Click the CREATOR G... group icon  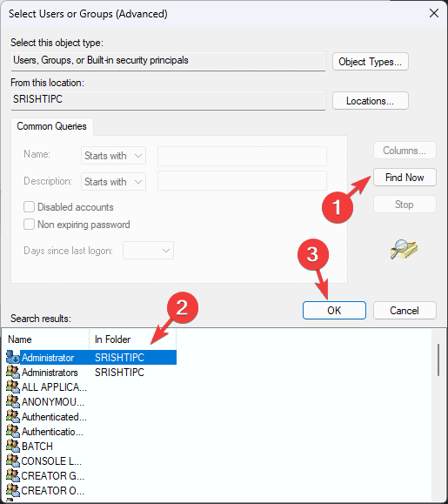(13, 476)
